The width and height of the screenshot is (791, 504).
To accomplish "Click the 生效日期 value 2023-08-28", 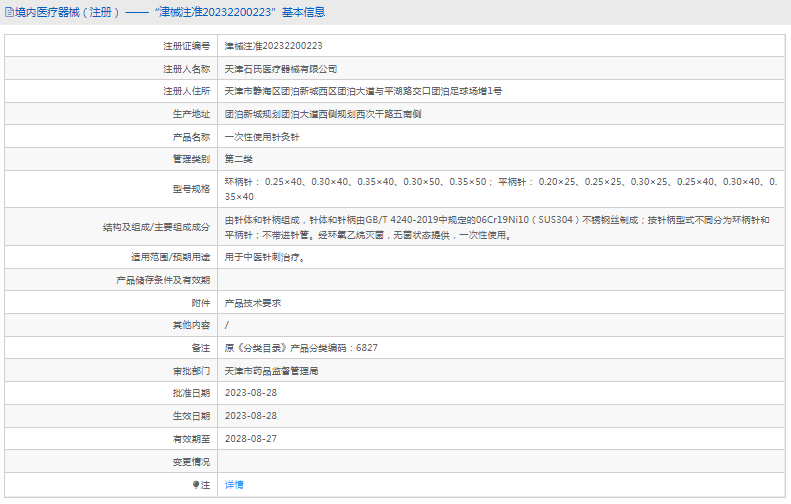I will pyautogui.click(x=251, y=416).
